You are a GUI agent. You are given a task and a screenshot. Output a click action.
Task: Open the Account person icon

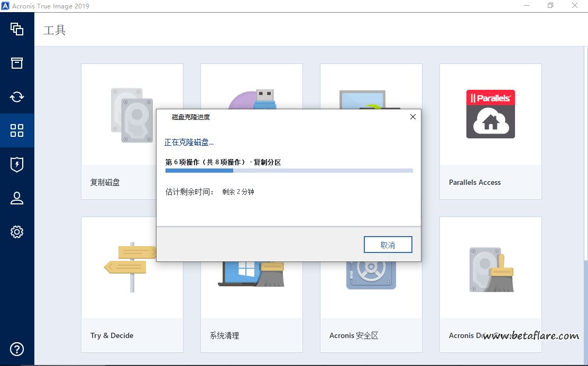[x=17, y=198]
